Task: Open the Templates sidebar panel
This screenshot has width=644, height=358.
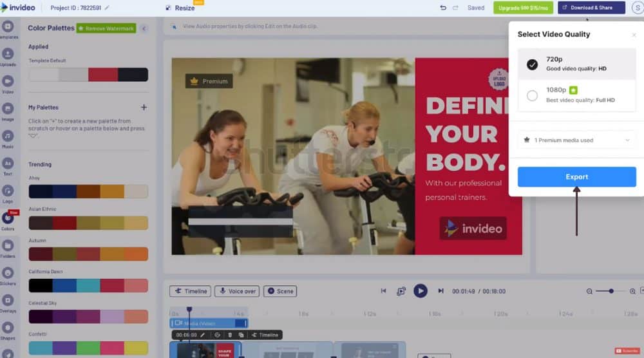Action: point(8,30)
